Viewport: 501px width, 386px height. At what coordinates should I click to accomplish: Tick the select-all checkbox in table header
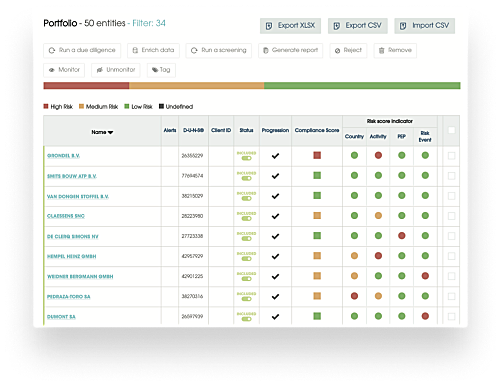[x=451, y=130]
